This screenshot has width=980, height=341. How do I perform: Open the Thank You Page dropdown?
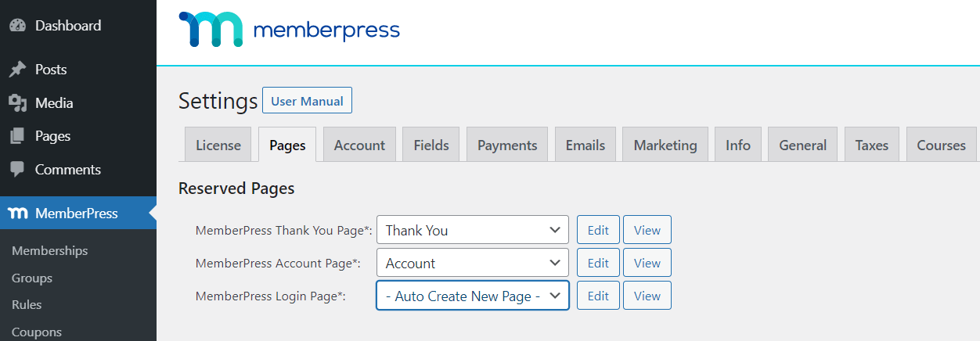click(473, 230)
